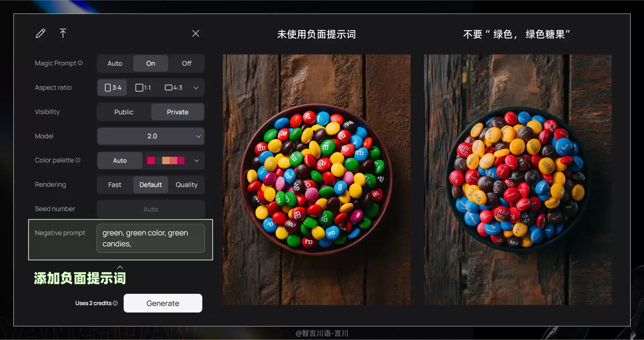Choose the 1:1 aspect ratio

143,88
